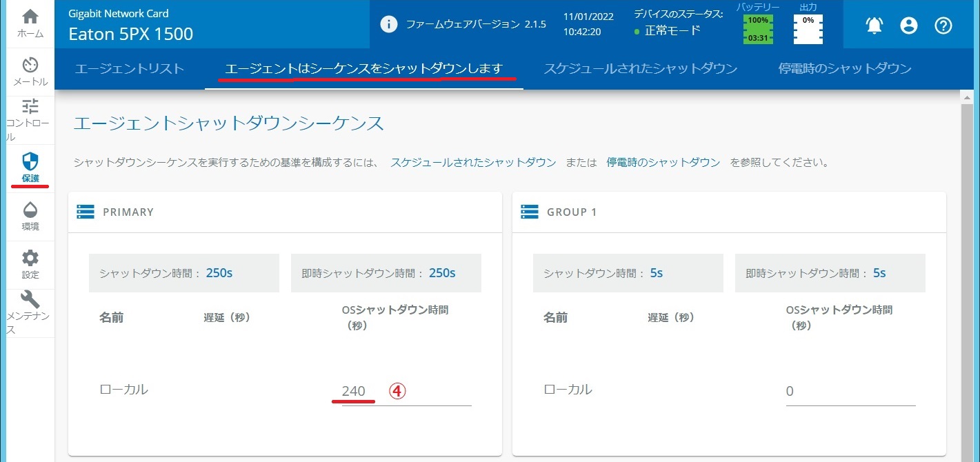Image resolution: width=980 pixels, height=462 pixels.
Task: Select the Protection (保護) shield icon
Action: pyautogui.click(x=30, y=162)
